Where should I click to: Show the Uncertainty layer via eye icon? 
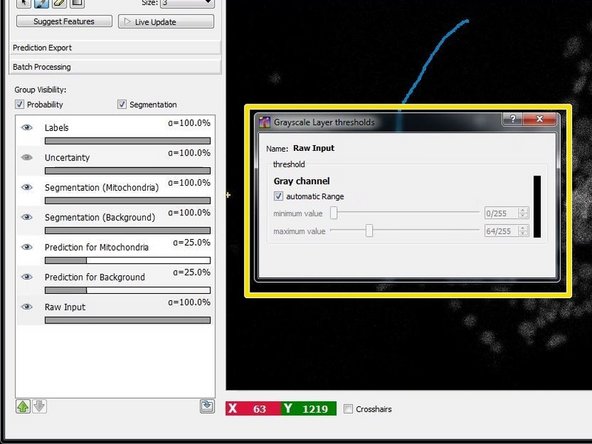(x=27, y=157)
